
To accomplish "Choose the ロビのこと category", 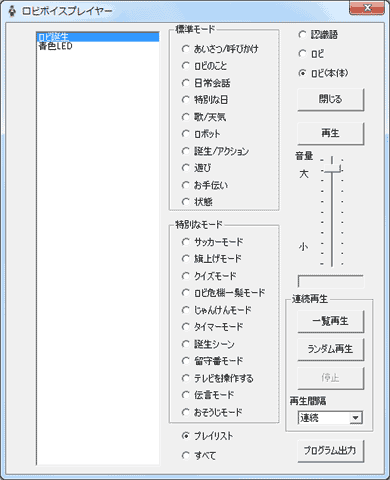I will point(185,66).
